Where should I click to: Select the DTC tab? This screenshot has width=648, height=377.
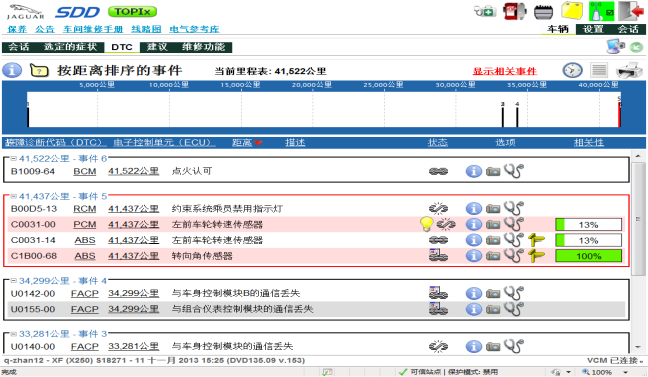(x=122, y=47)
